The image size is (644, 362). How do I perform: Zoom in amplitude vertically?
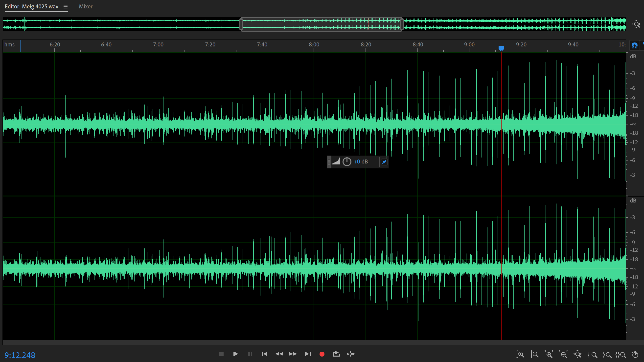520,354
